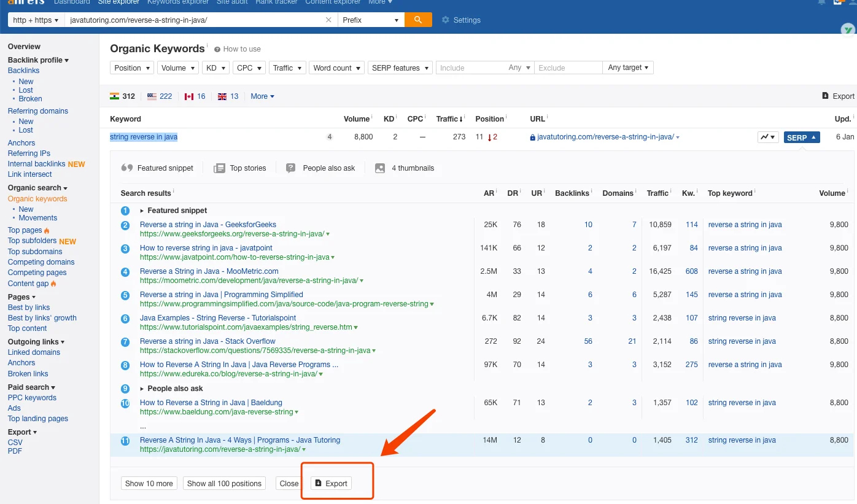Expand the Featured snippet result row
The image size is (857, 504).
point(142,211)
